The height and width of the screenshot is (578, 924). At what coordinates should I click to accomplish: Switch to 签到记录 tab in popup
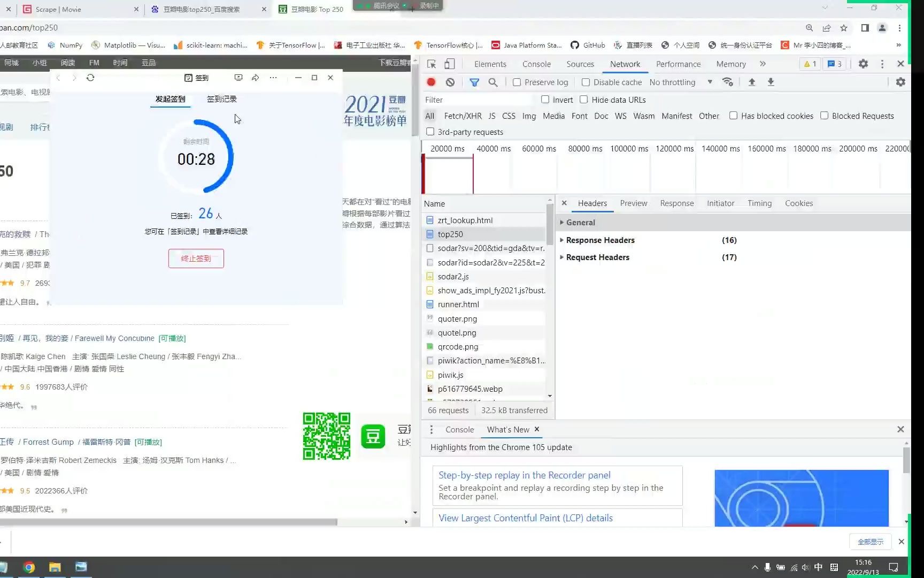(222, 99)
